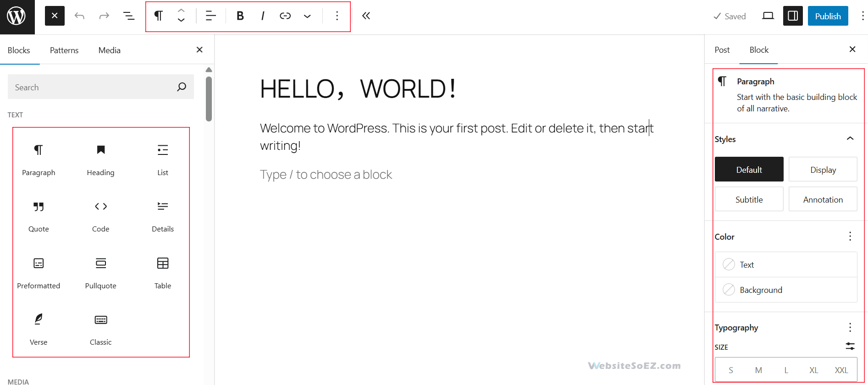
Task: Click the search magnifier icon
Action: (182, 87)
